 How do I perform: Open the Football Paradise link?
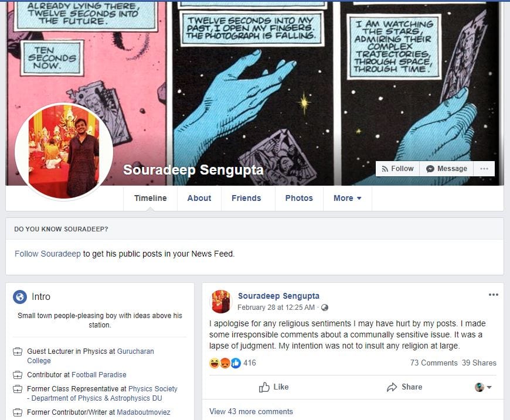pos(99,375)
